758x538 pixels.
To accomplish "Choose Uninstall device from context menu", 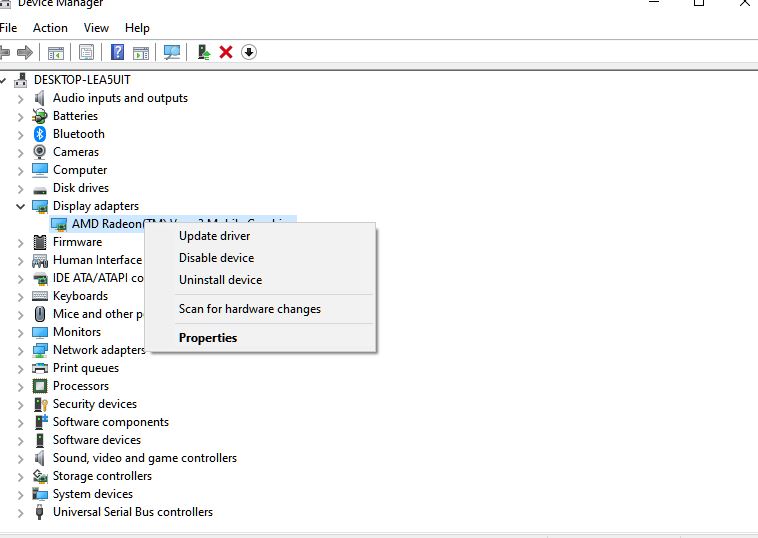I will point(220,280).
